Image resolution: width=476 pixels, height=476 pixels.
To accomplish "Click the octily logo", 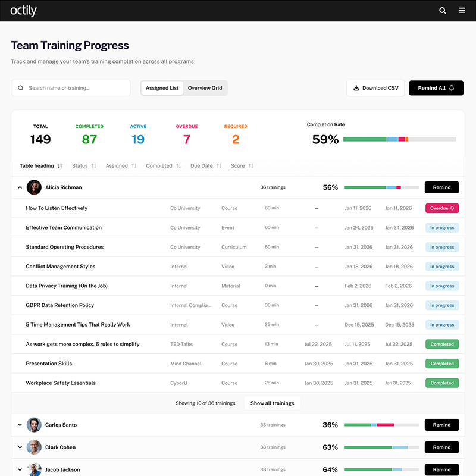I will pos(24,10).
